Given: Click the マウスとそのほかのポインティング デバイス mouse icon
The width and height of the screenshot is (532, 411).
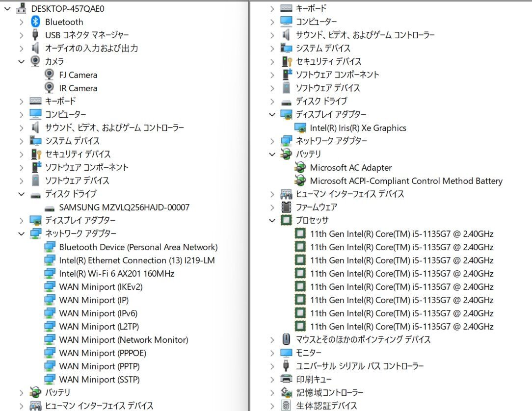Looking at the screenshot, I should click(286, 339).
